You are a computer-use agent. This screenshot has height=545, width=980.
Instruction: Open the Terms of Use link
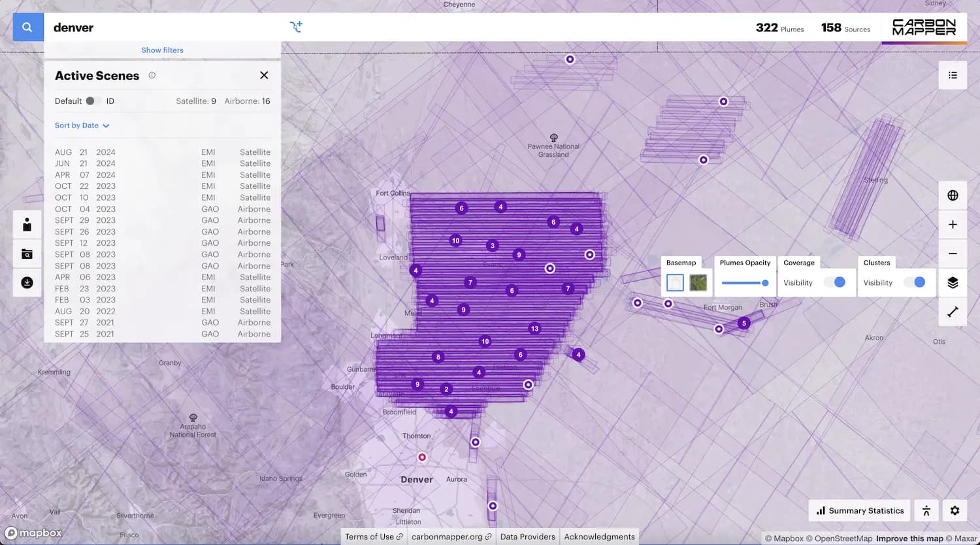pos(373,537)
